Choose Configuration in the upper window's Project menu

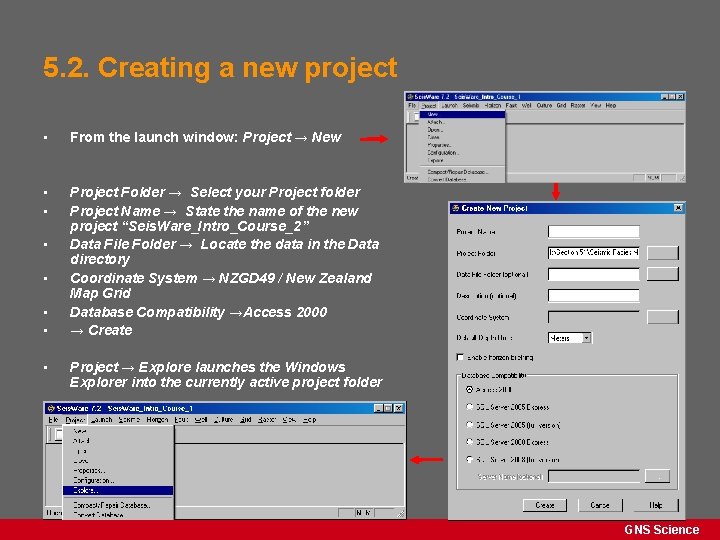tap(462, 152)
